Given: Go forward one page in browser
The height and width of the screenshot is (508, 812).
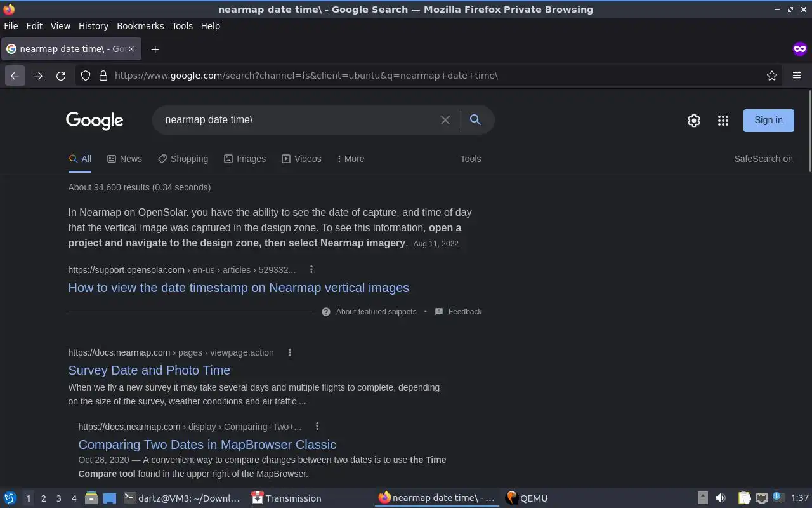Looking at the screenshot, I should click(38, 76).
